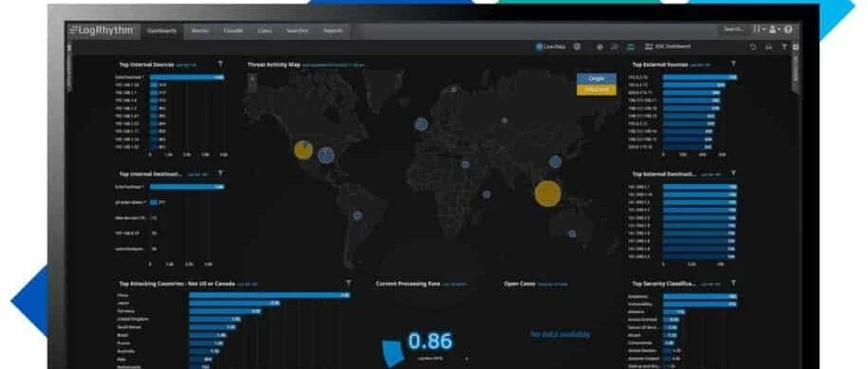The image size is (868, 369).
Task: Select the blue bubble over South America
Action: [x=358, y=215]
